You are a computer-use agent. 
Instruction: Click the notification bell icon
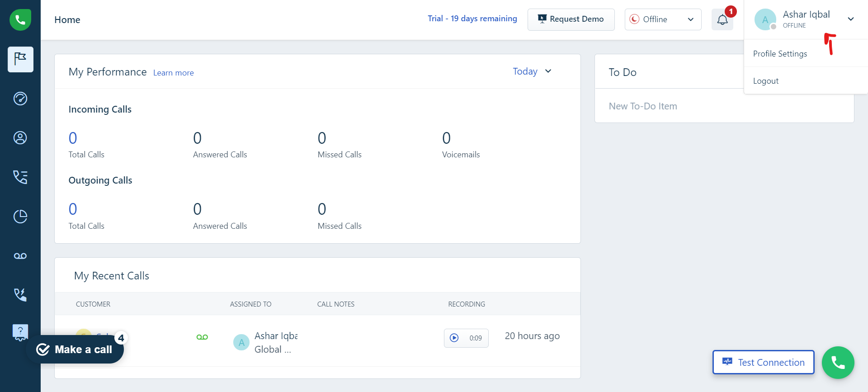click(x=722, y=20)
